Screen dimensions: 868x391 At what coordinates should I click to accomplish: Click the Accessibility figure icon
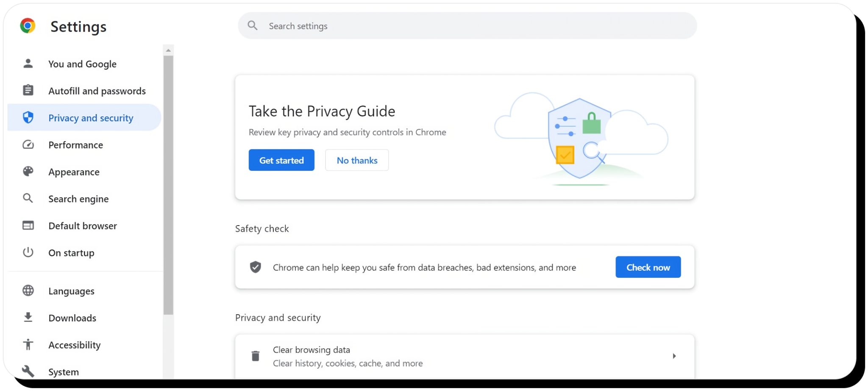point(28,345)
